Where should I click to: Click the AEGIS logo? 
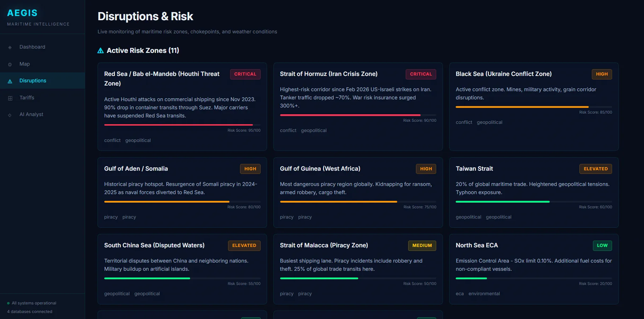(22, 13)
